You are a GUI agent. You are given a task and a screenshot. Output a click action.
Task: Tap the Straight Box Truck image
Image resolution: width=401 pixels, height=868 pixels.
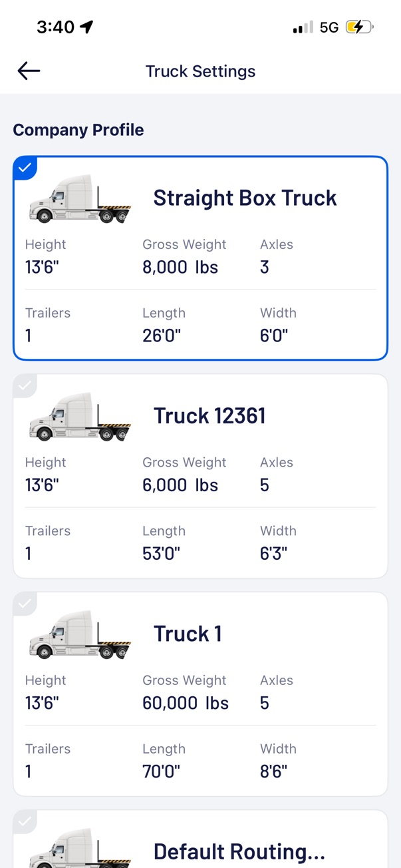click(80, 198)
